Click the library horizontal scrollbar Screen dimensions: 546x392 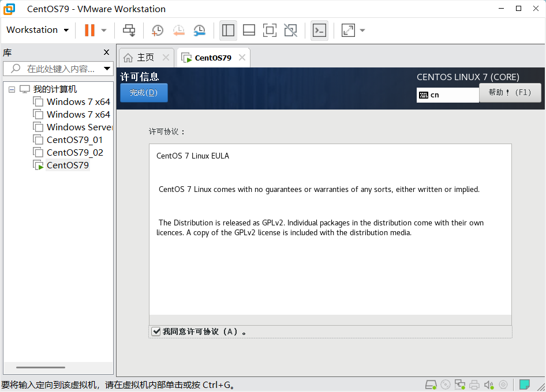(x=40, y=367)
